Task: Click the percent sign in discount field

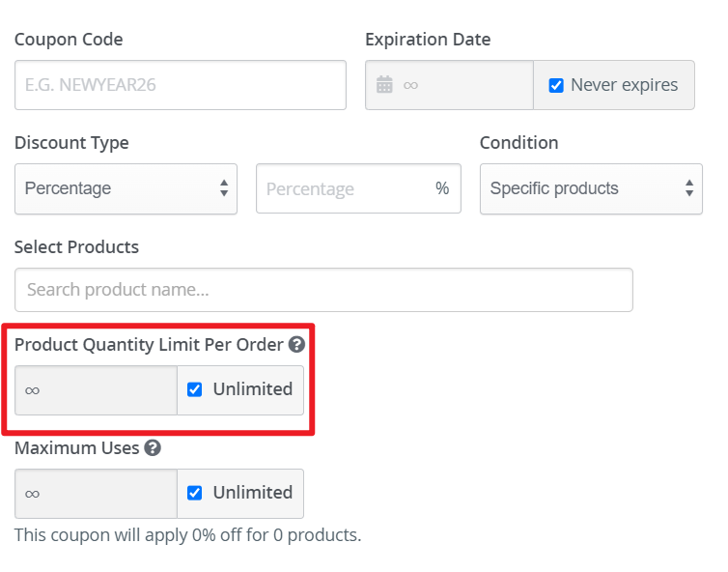Action: click(442, 188)
